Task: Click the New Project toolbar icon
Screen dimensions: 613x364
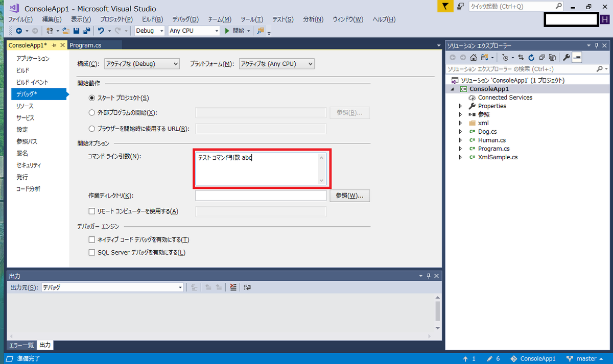Action: [49, 31]
